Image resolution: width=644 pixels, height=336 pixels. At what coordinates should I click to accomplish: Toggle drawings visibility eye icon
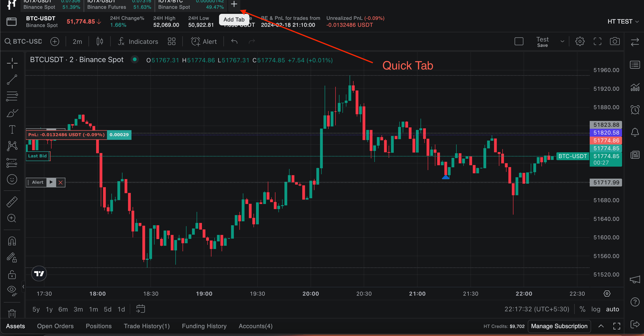[12, 290]
